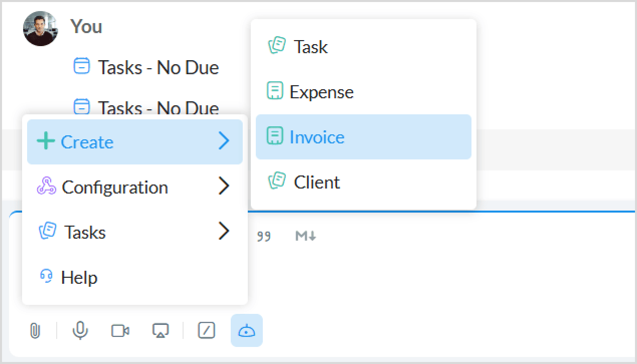Select the Invoice menu option
Image resolution: width=637 pixels, height=364 pixels.
317,137
